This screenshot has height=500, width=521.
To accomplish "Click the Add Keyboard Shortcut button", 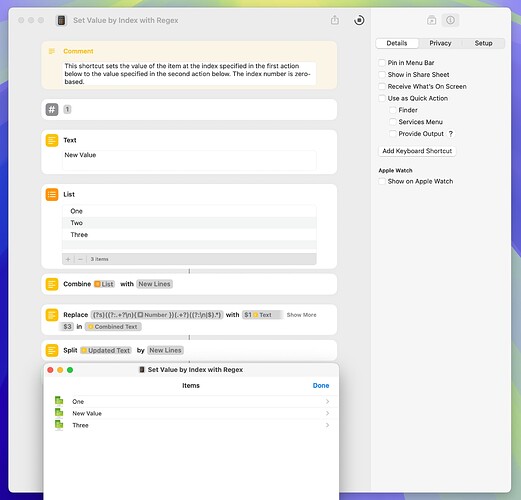I will (x=417, y=151).
